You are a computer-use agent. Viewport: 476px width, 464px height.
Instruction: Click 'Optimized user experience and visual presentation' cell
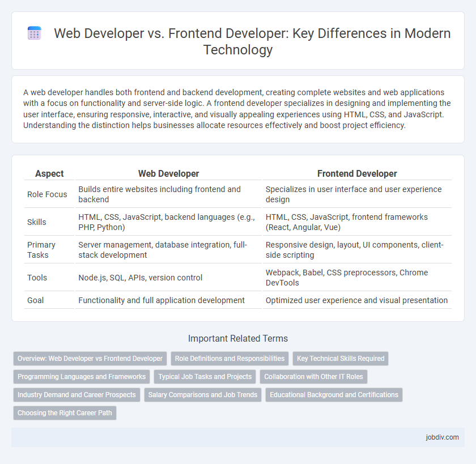357,300
